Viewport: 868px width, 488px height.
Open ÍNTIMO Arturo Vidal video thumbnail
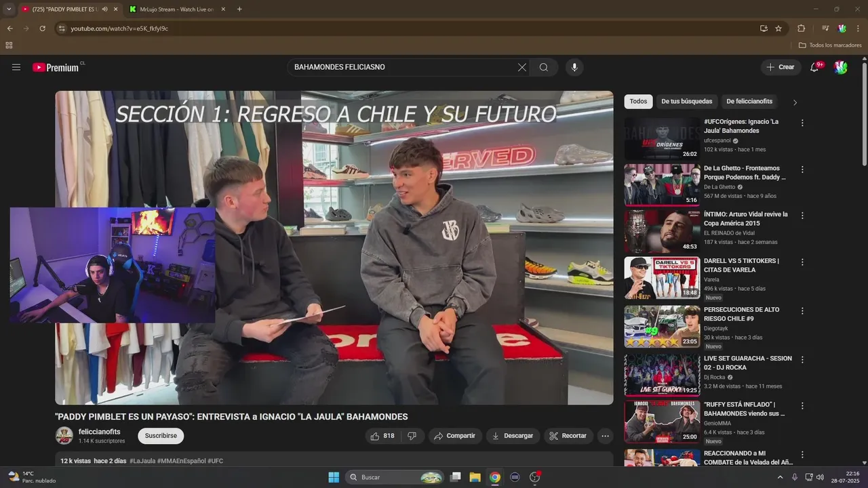pyautogui.click(x=662, y=231)
